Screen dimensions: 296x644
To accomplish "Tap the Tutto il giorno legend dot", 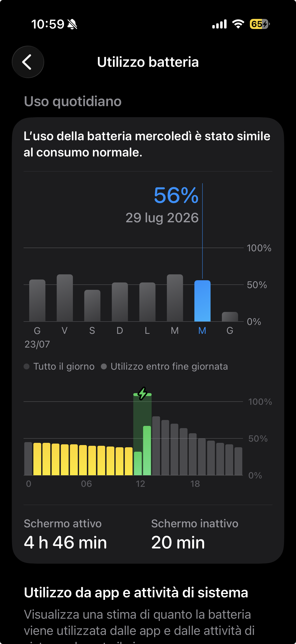I will pos(27,366).
